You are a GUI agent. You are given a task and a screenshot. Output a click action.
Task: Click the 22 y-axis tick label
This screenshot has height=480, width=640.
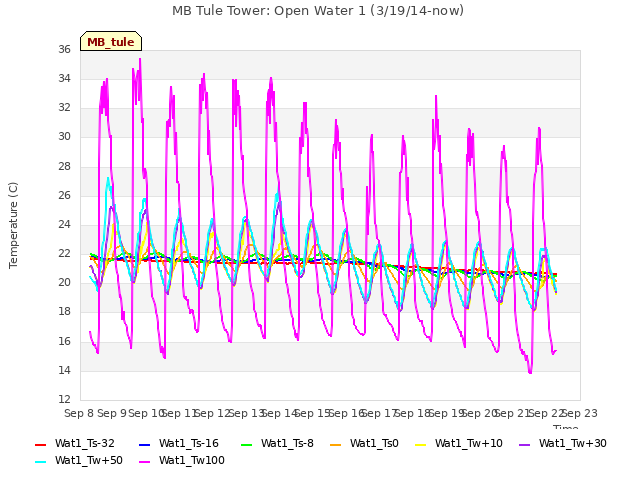point(64,254)
